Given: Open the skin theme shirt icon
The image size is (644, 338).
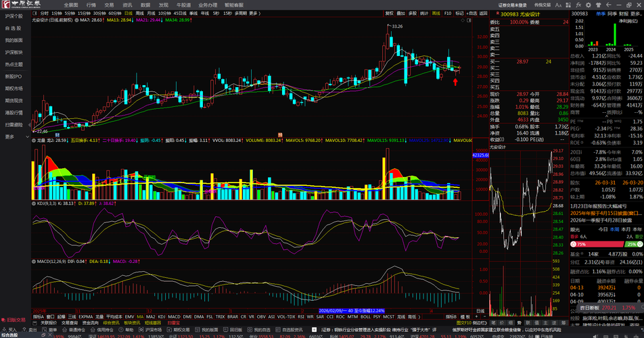Looking at the screenshot, I should [598, 5].
